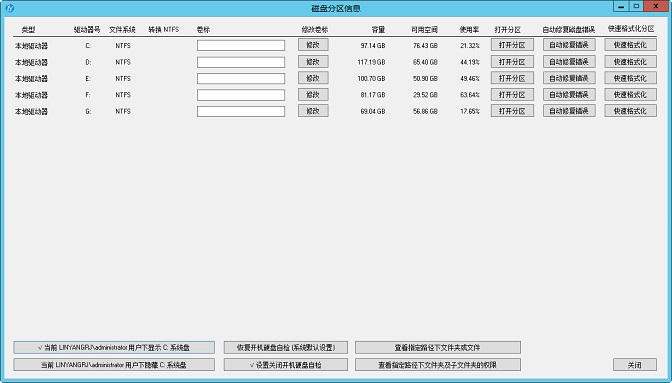The height and width of the screenshot is (383, 672).
Task: Toggle showing C: system disk for current user
Action: pos(114,347)
